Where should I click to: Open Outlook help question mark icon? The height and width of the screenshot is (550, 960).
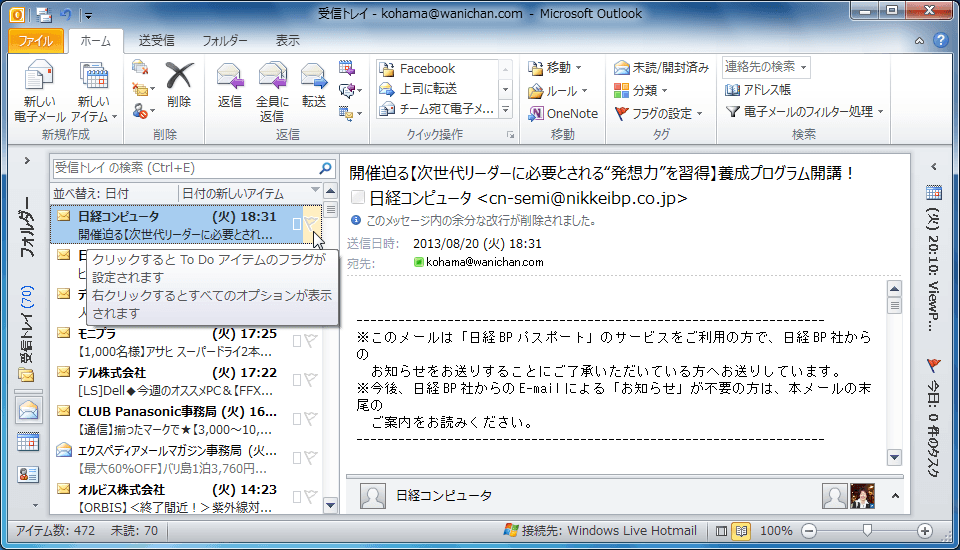click(x=941, y=40)
